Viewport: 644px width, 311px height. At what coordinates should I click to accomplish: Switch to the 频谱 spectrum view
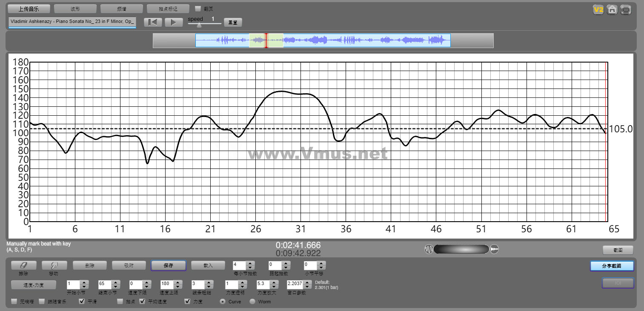tap(121, 9)
